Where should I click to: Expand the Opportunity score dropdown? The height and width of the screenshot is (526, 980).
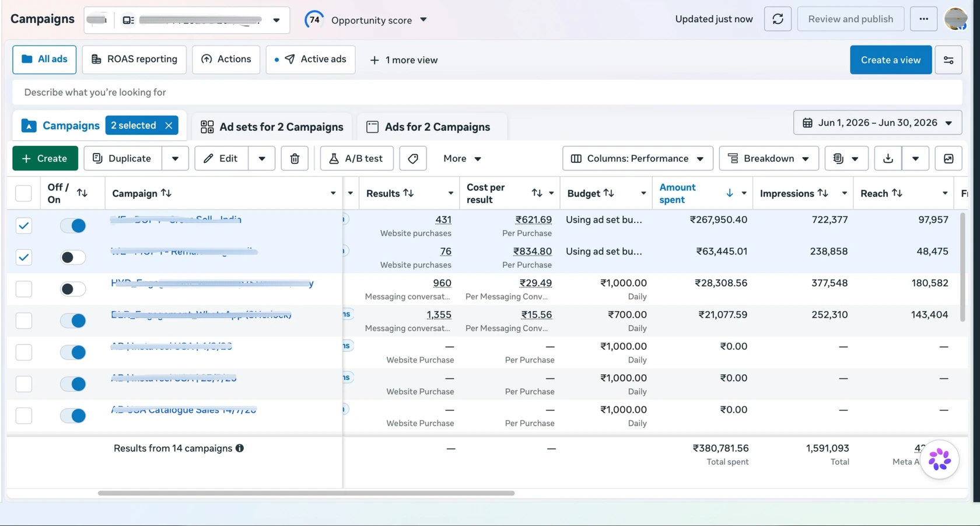pos(423,20)
